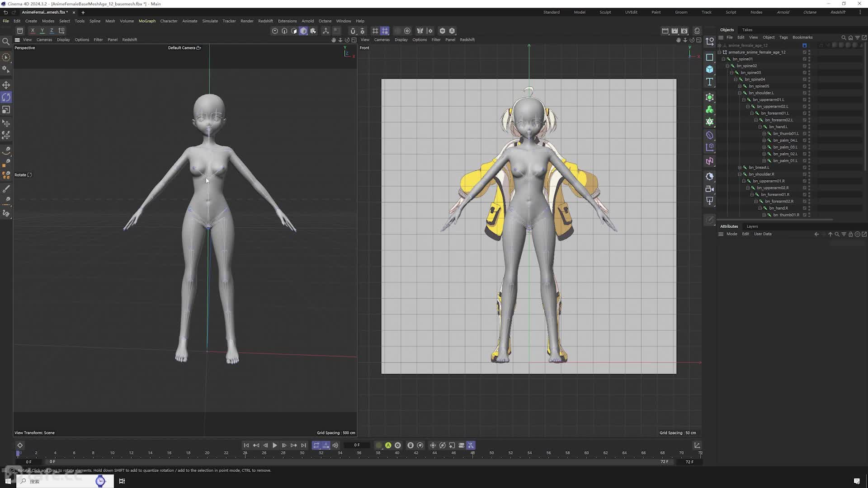
Task: Click the project end frame field 72 F
Action: (689, 462)
